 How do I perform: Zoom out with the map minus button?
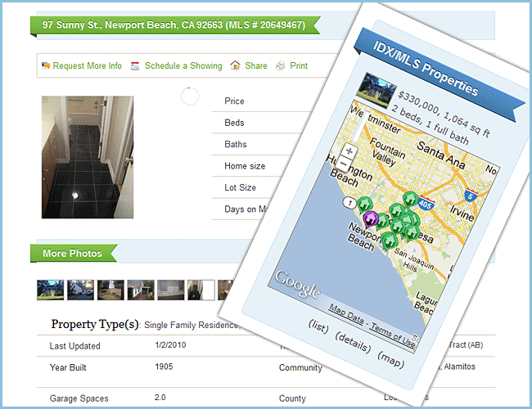[344, 164]
